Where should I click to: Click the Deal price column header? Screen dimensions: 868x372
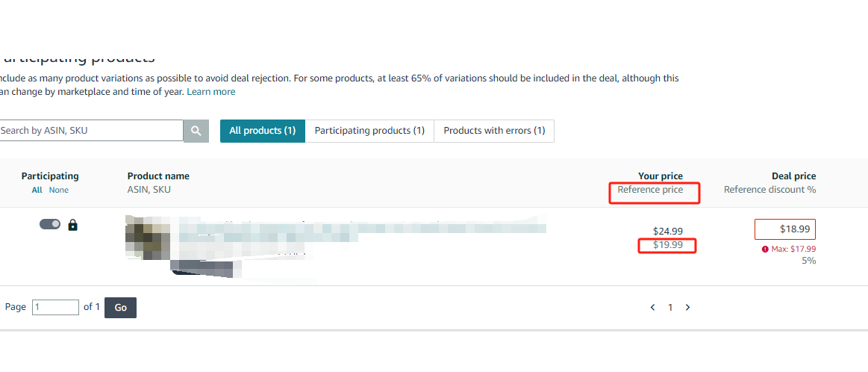click(794, 176)
